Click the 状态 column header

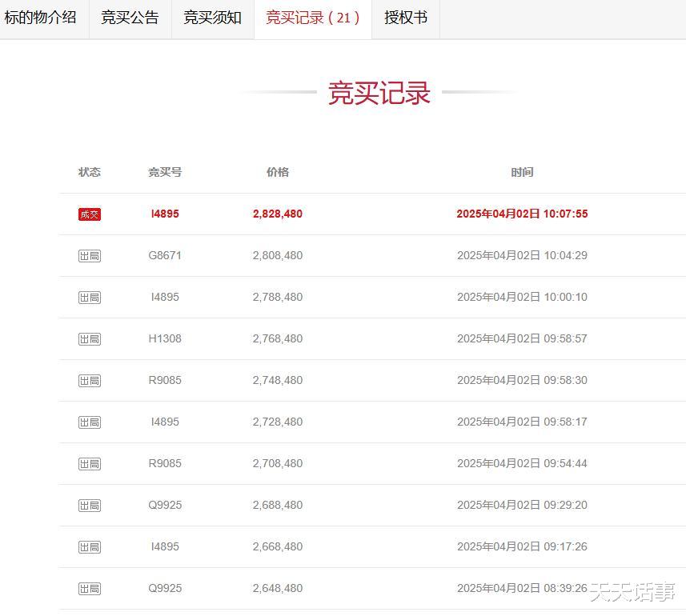(90, 172)
